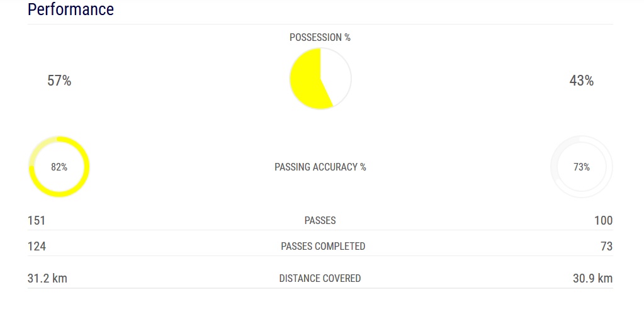Select the 30.9 km distance value
Screen dimensions: 644x314
592,278
